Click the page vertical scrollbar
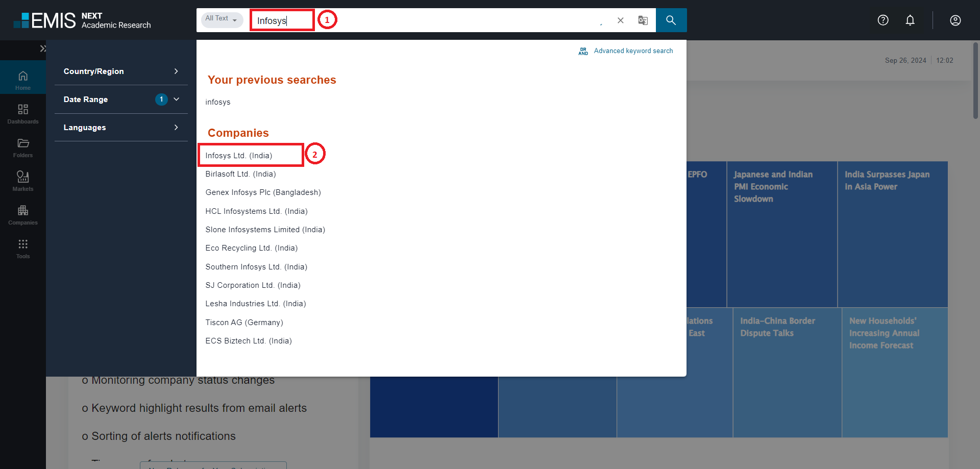 976,82
